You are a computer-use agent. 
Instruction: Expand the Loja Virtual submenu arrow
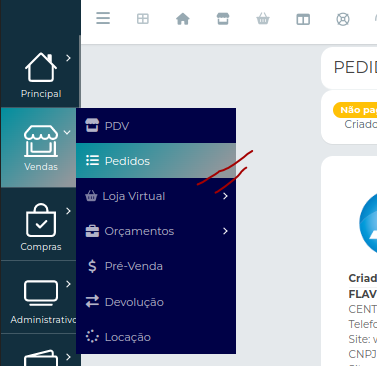tap(225, 196)
